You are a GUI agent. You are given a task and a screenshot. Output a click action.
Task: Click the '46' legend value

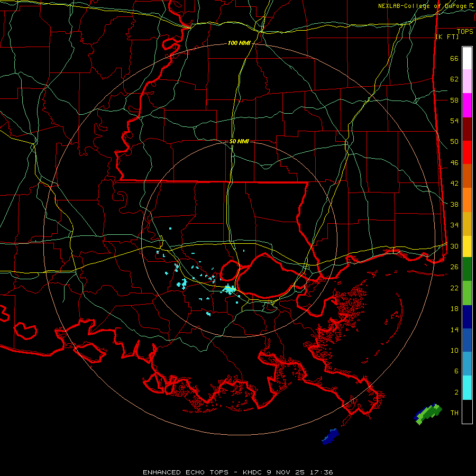point(454,163)
